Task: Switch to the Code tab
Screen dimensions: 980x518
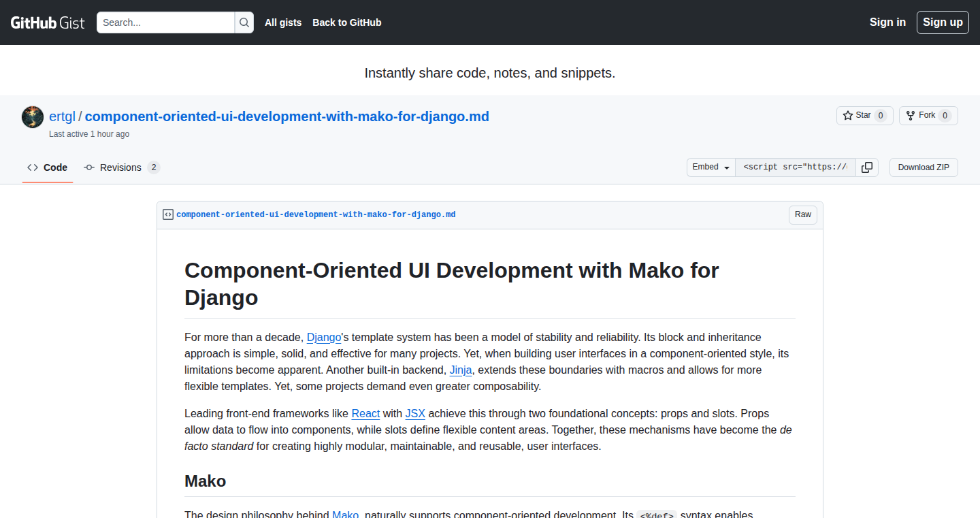Action: click(x=48, y=167)
